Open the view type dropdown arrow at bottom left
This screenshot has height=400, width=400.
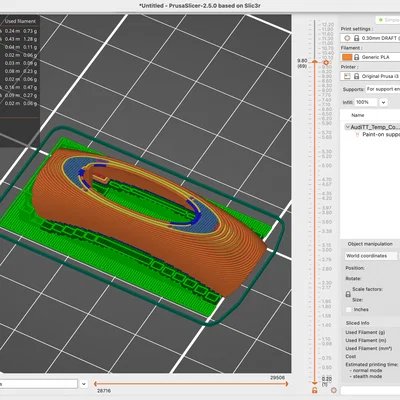pos(84,384)
